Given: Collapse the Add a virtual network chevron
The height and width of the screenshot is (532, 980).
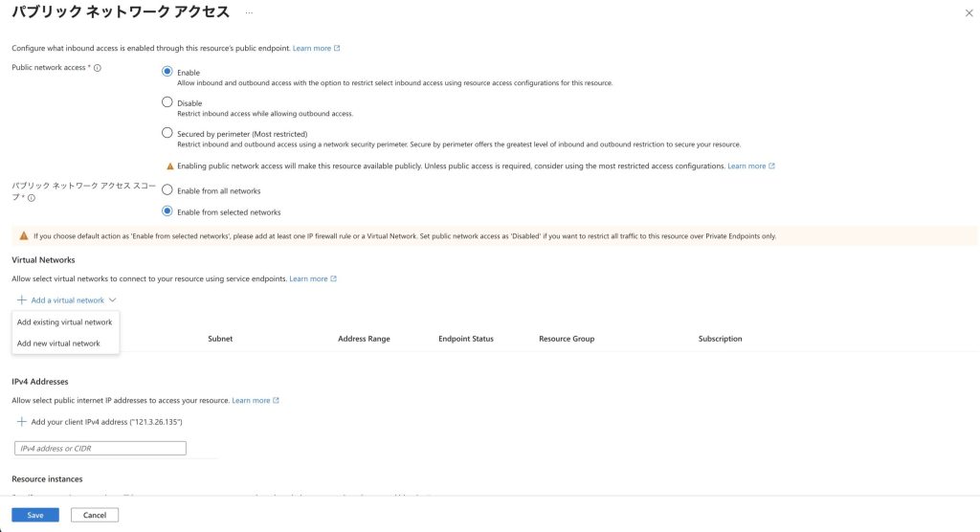Looking at the screenshot, I should [x=113, y=300].
